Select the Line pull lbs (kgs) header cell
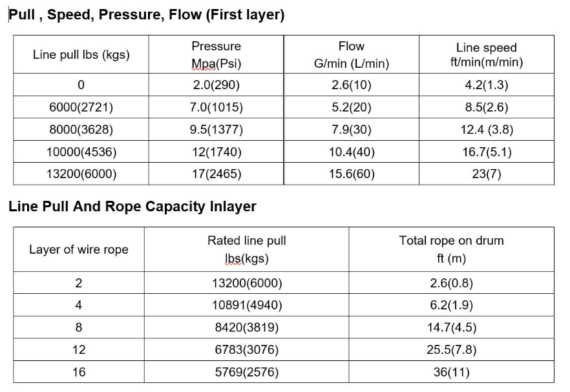570x392 pixels. click(x=81, y=54)
